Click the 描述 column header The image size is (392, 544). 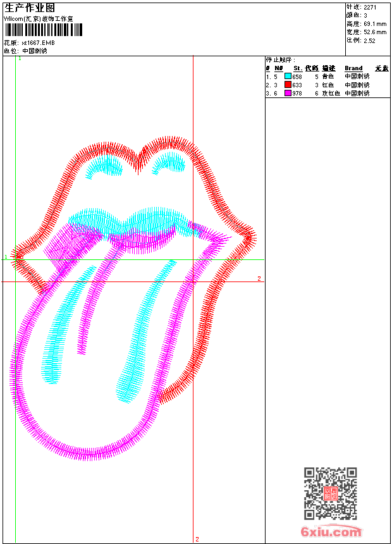point(329,68)
